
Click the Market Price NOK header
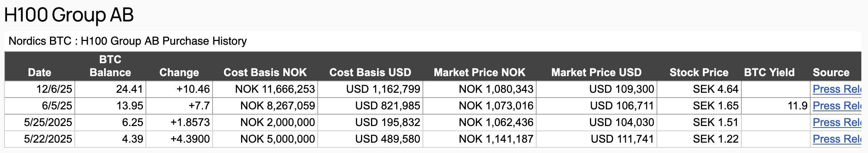coord(480,72)
